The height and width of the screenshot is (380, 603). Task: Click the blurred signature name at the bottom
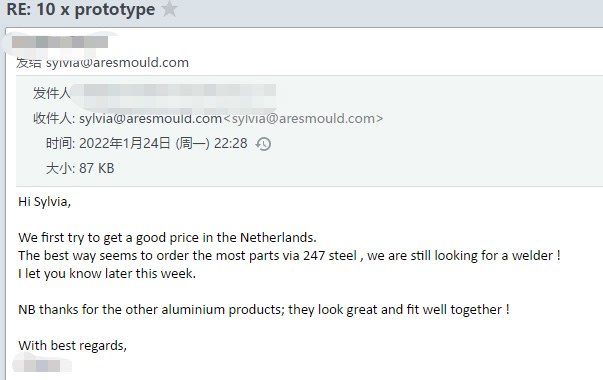(x=42, y=365)
